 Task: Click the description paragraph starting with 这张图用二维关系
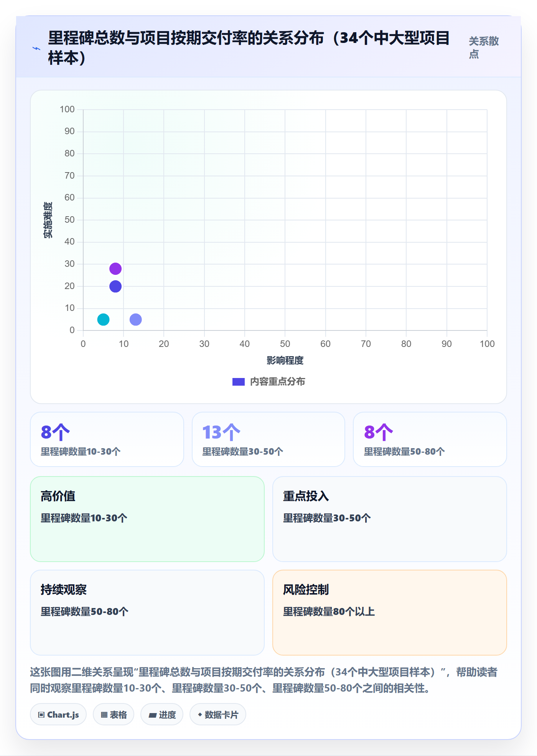point(264,680)
